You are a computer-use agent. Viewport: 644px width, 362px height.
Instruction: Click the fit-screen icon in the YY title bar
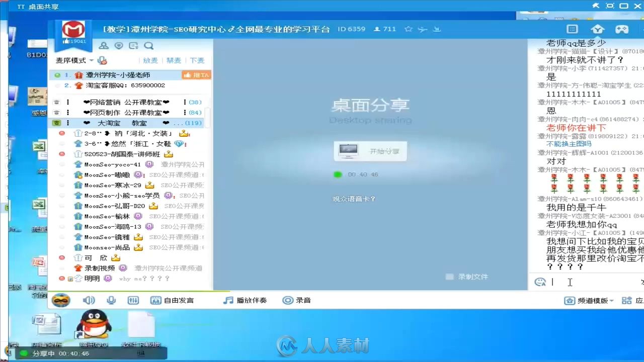pyautogui.click(x=610, y=6)
